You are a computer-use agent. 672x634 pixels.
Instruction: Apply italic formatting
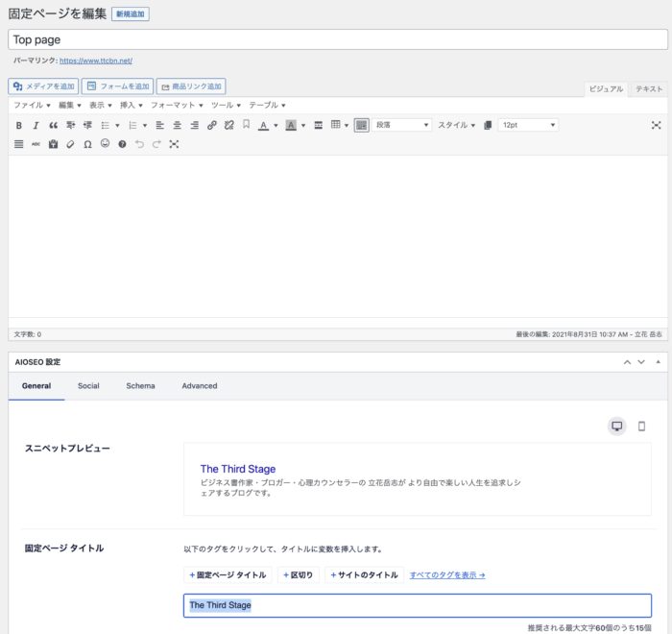tap(36, 125)
